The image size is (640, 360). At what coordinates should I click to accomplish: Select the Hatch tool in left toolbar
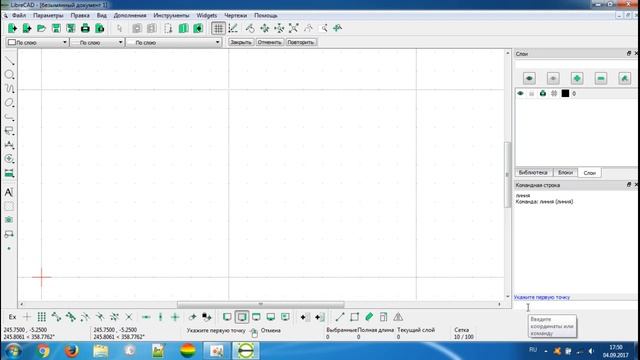click(x=9, y=207)
